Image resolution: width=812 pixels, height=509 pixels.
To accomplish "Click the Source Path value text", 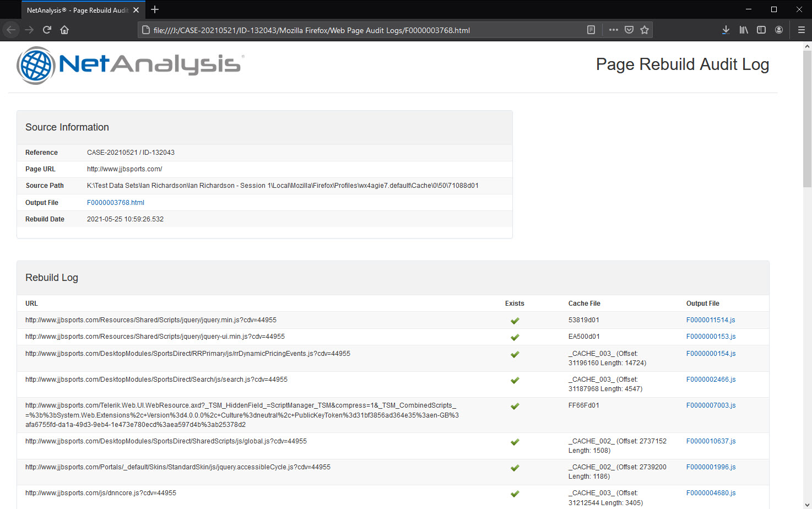I will [x=283, y=186].
